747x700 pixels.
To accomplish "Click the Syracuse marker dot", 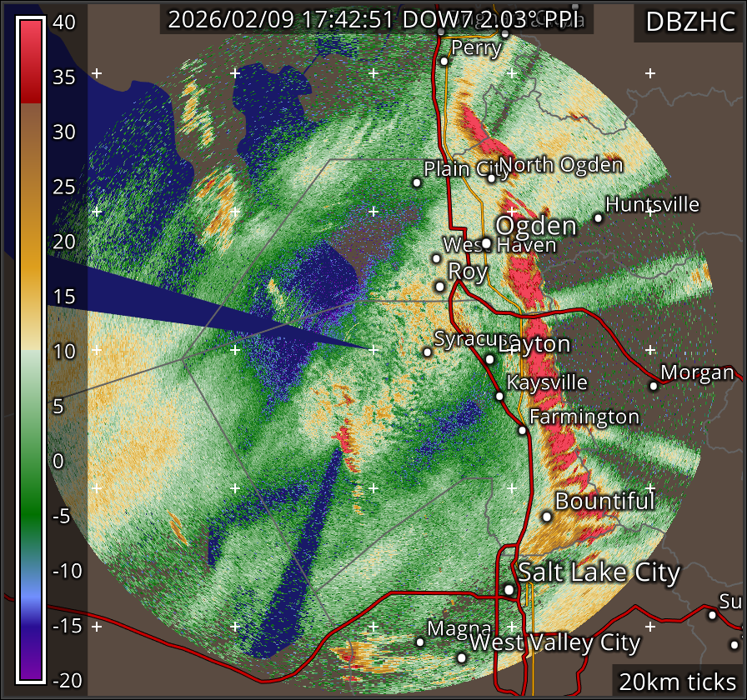I will tap(428, 352).
